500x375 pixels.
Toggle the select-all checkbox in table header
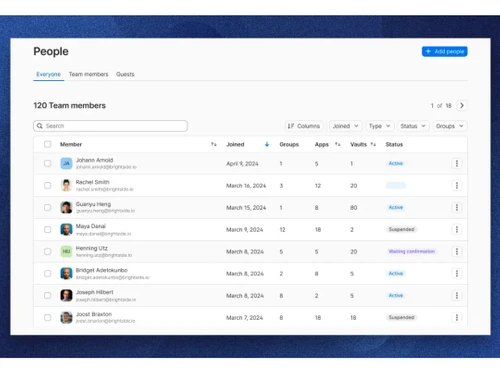[48, 144]
